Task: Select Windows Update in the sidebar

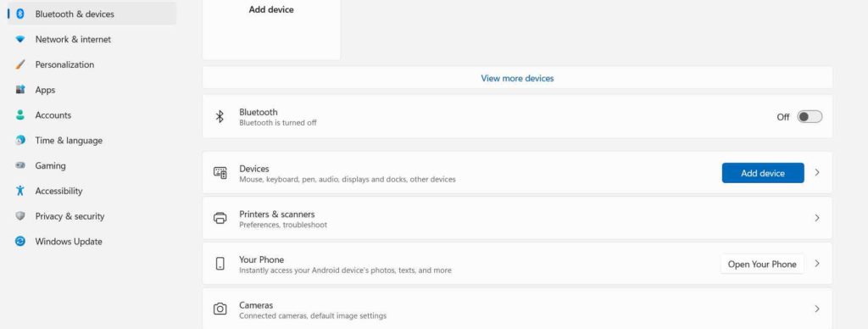Action: tap(92, 242)
